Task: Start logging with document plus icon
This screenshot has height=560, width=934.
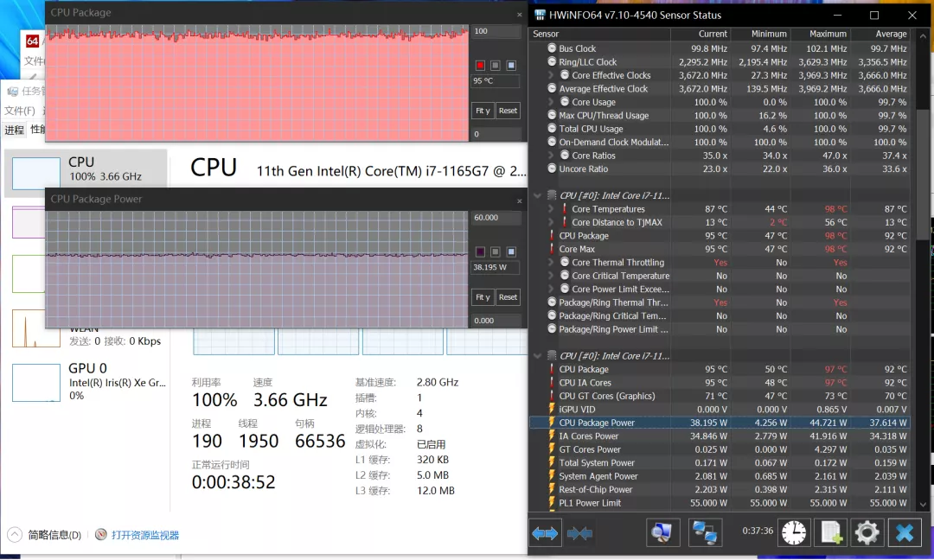Action: (x=830, y=532)
